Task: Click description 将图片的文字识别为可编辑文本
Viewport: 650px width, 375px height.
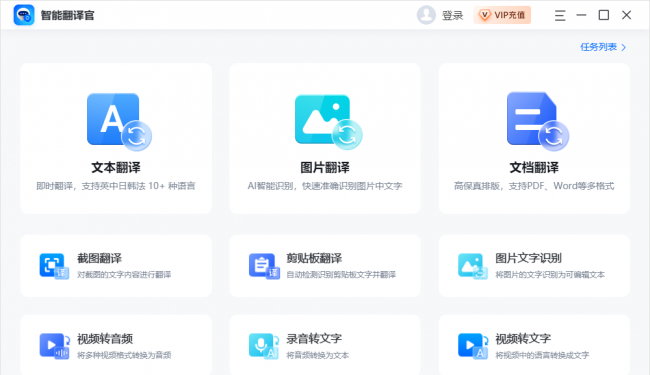Action: coord(550,275)
